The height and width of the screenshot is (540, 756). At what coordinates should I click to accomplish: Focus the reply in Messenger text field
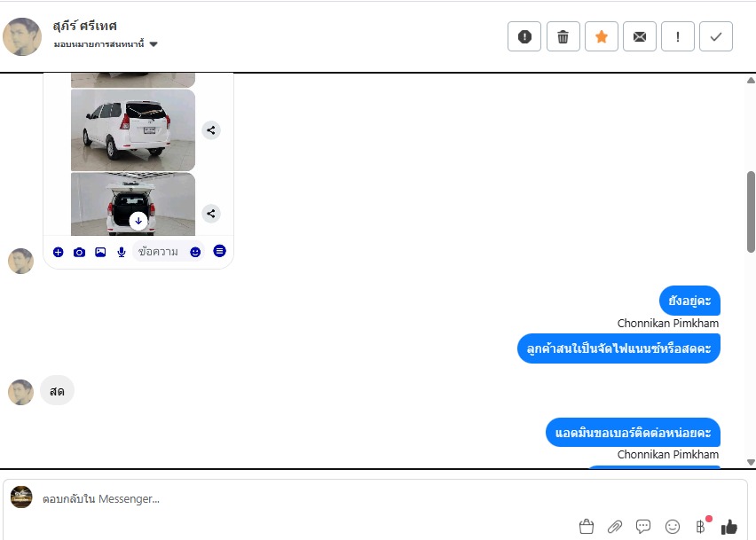(x=309, y=499)
